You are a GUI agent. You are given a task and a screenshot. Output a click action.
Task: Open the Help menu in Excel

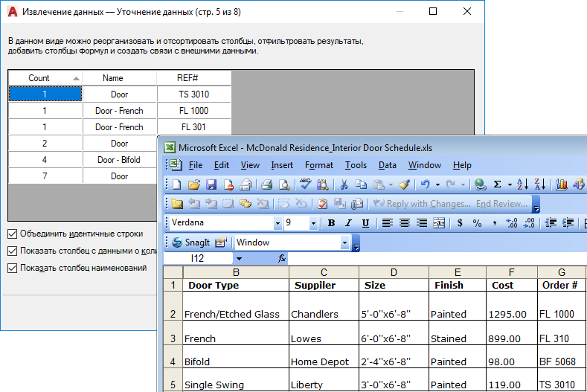[x=462, y=165]
